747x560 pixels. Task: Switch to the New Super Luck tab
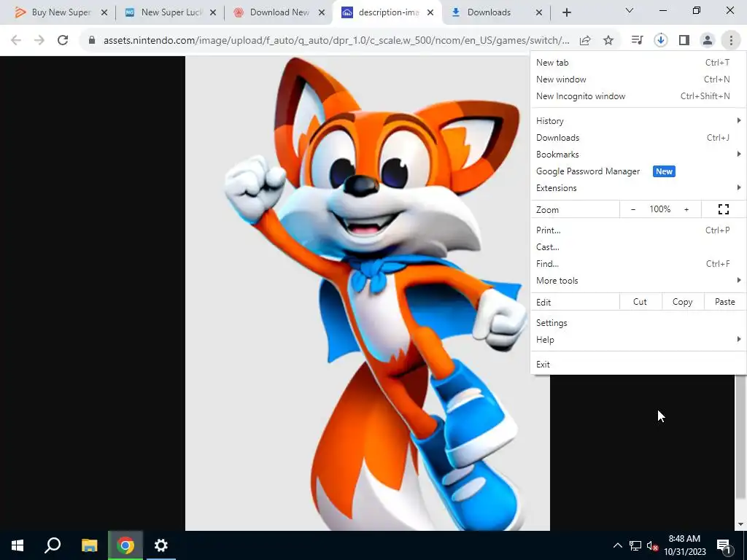(x=162, y=12)
